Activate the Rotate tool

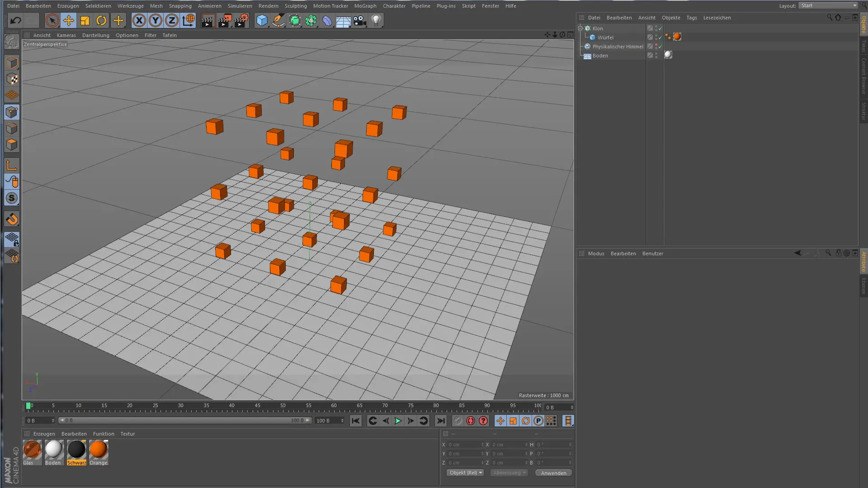(101, 20)
